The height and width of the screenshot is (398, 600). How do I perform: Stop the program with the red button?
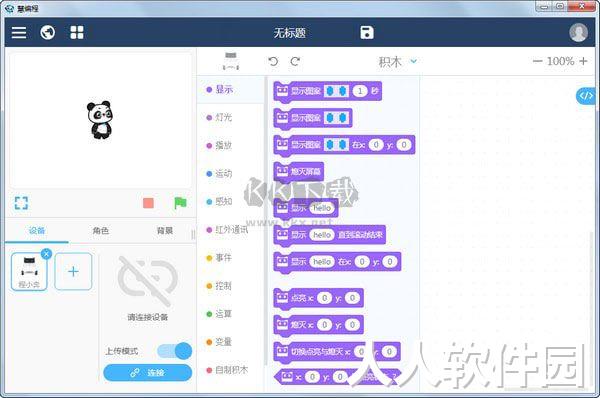[x=148, y=203]
